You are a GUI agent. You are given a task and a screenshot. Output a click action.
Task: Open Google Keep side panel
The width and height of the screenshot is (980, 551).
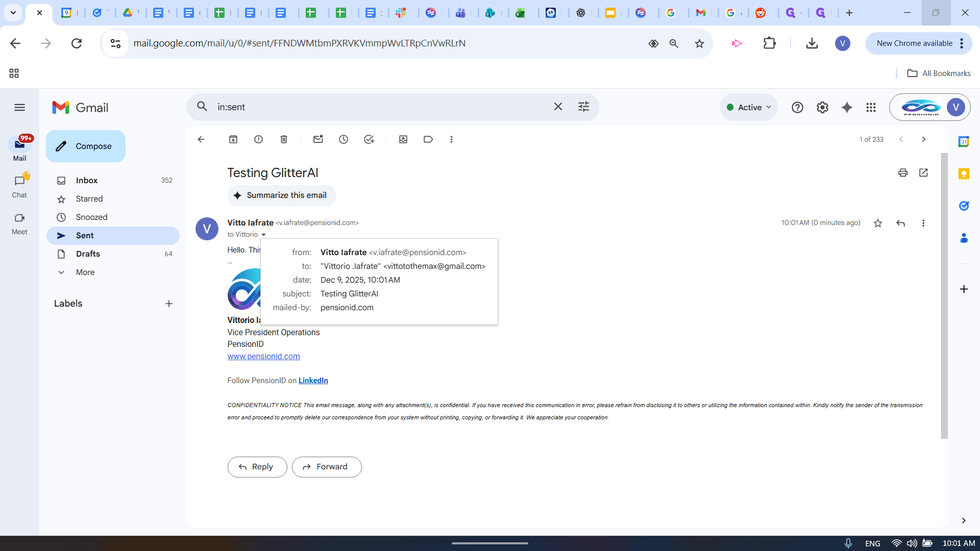point(964,174)
